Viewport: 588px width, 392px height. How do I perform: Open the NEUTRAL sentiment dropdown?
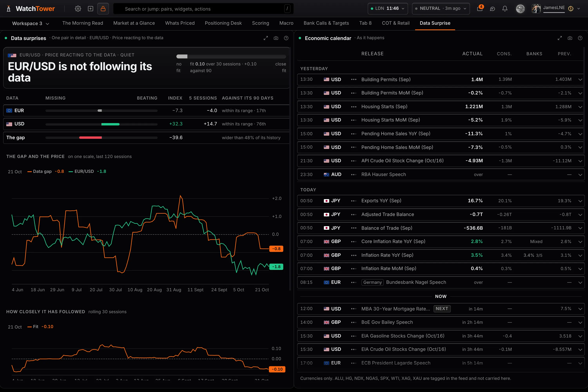click(x=441, y=8)
